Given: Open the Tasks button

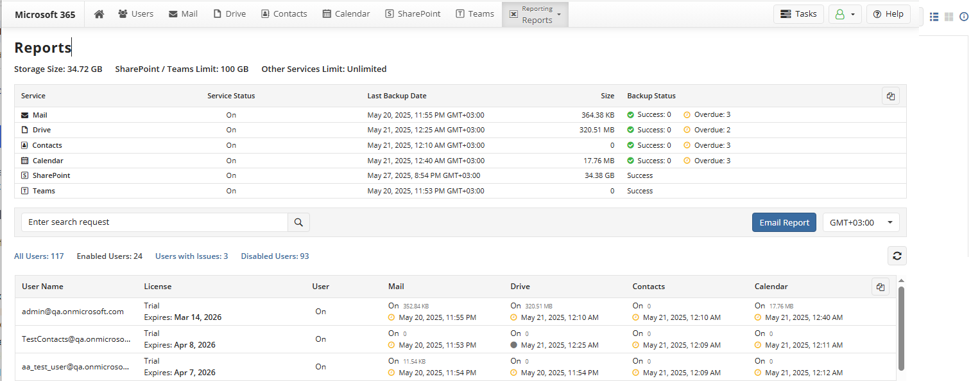Looking at the screenshot, I should [798, 14].
